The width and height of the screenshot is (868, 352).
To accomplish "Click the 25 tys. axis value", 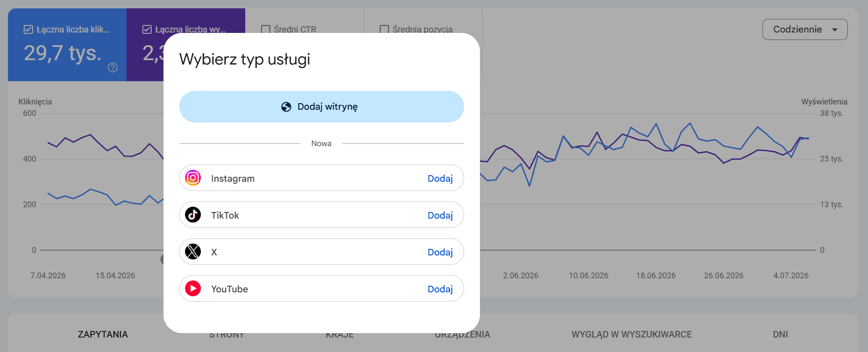I will (x=832, y=158).
